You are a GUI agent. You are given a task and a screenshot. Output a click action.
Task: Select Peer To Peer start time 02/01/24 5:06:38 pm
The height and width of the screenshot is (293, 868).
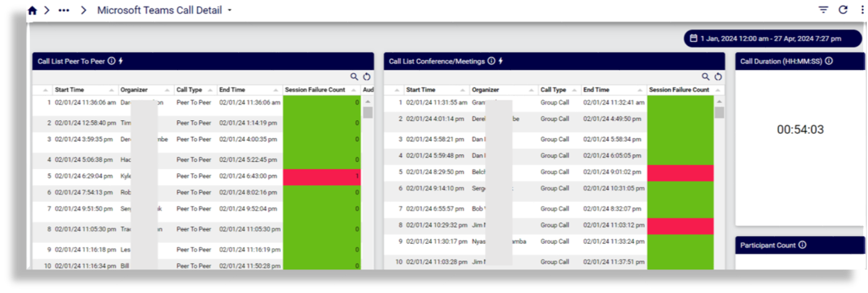[x=84, y=160]
